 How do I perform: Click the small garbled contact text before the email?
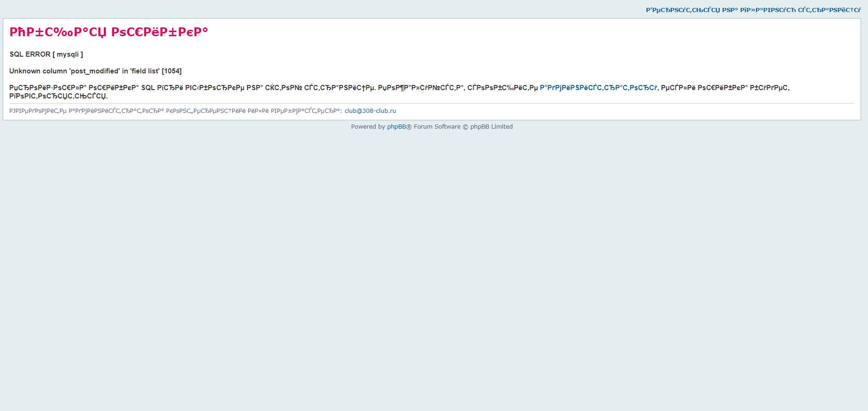pos(175,111)
